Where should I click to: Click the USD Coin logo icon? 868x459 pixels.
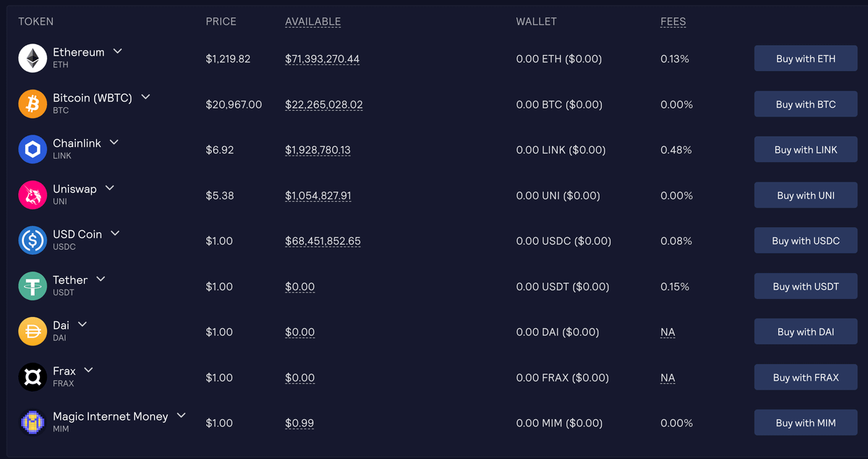pos(33,241)
